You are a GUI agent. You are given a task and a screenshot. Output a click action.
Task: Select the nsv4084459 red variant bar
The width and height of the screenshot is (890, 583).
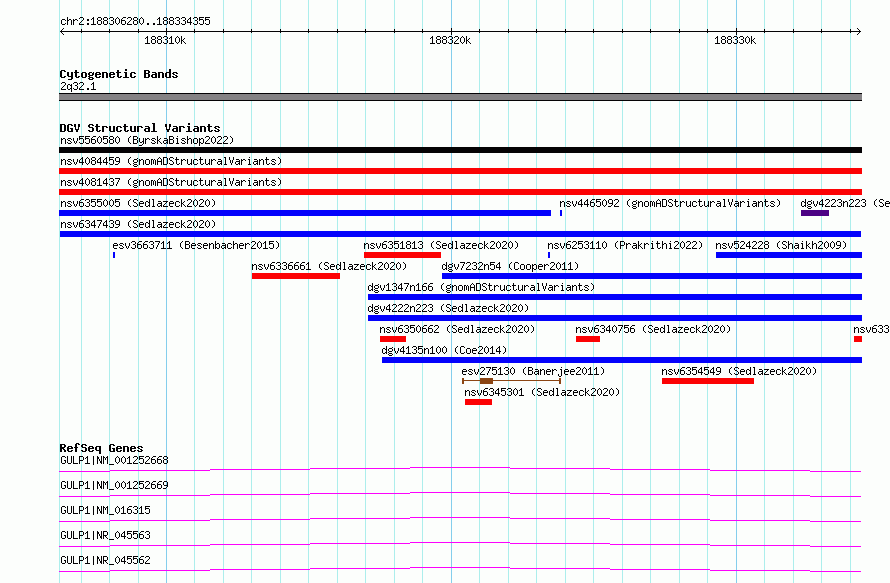pyautogui.click(x=460, y=171)
